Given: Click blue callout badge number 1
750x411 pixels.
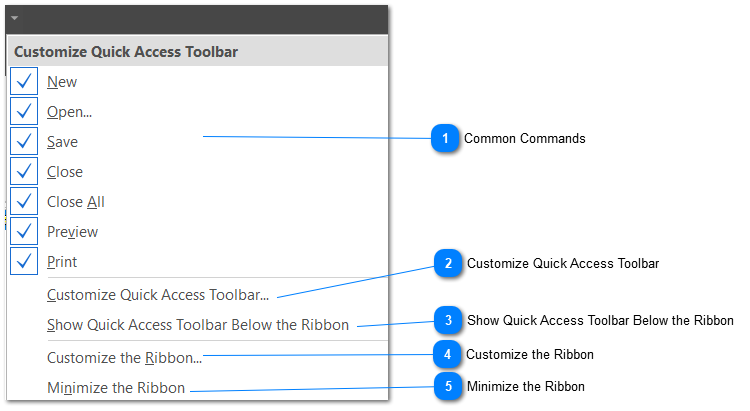Looking at the screenshot, I should (x=445, y=139).
